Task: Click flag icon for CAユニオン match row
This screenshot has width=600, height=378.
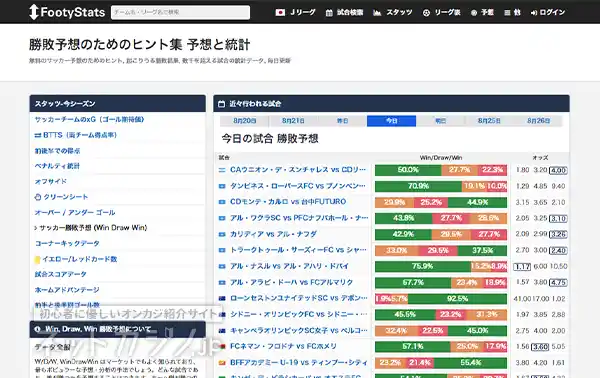Action: 222,170
